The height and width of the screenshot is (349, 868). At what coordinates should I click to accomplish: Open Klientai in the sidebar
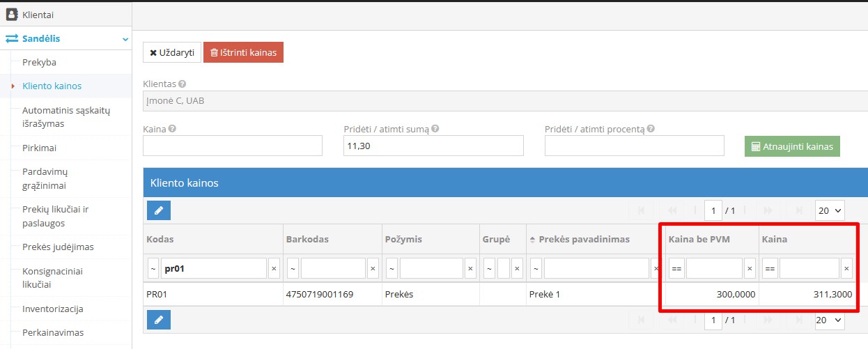(38, 15)
